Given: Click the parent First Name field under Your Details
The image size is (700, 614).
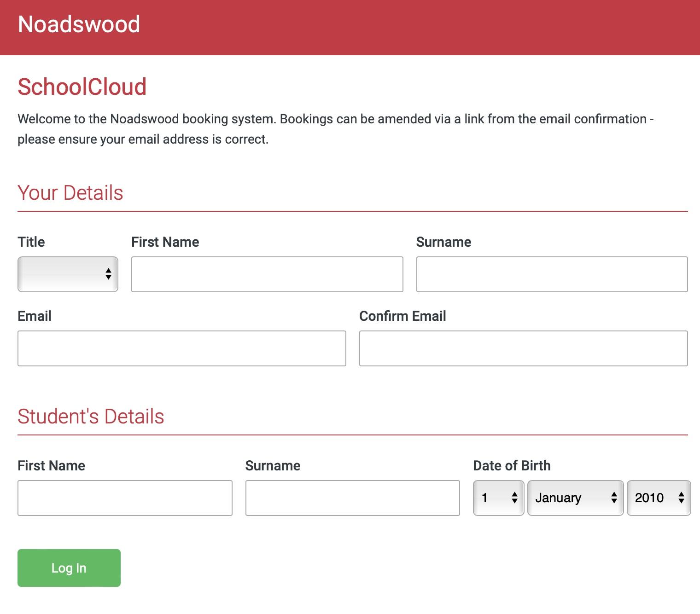Looking at the screenshot, I should point(267,274).
